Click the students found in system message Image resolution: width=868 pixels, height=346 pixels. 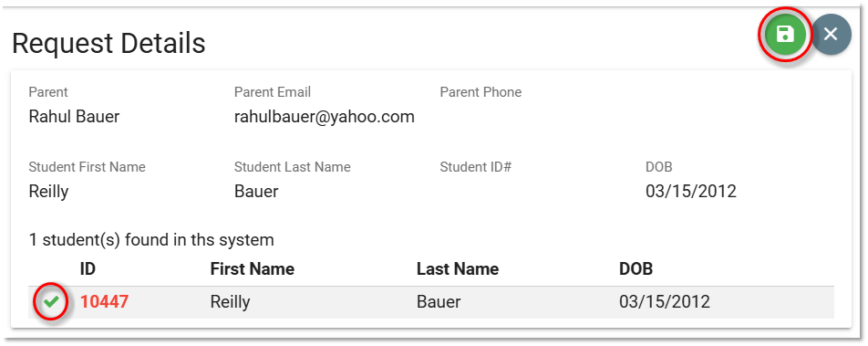pos(151,240)
